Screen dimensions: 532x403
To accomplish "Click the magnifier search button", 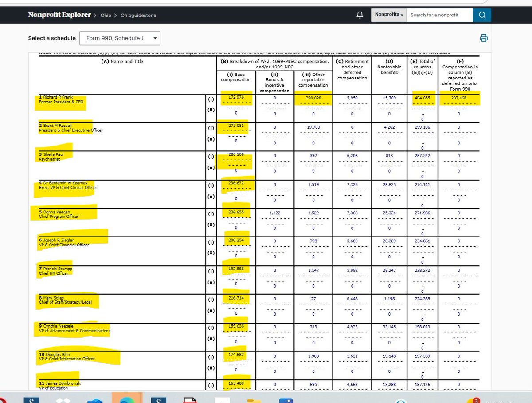I will [x=481, y=15].
